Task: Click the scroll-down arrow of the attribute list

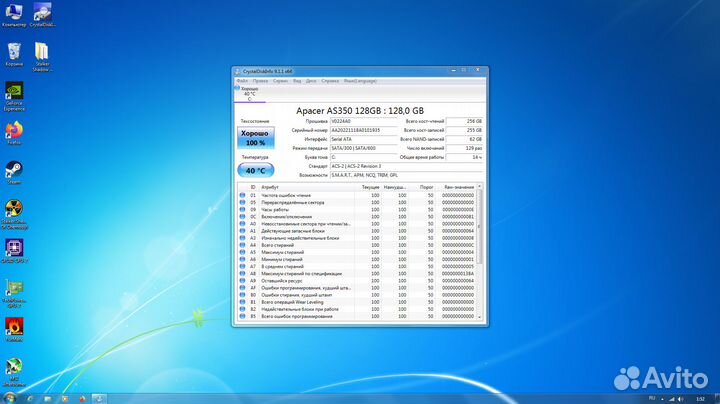Action: tap(480, 317)
